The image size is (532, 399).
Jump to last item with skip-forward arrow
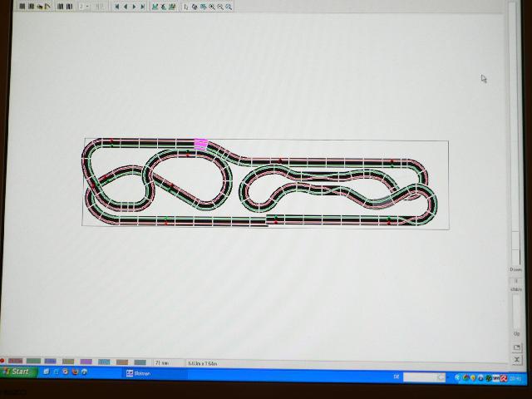[143, 6]
